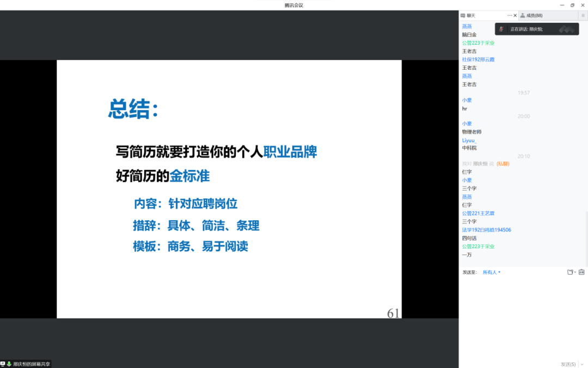Screen dimensions: 588x368
Task: Click the green microphone icon at bottom left
Action: point(9,364)
